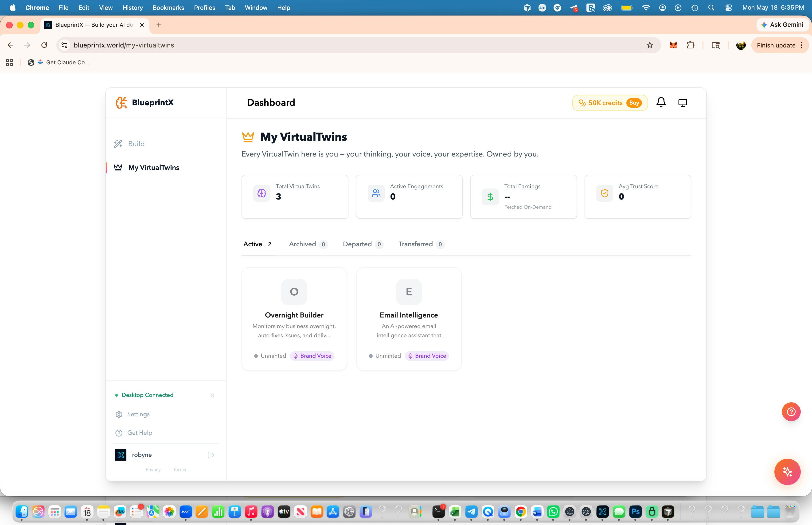Open the Bookmarks menu
Screen dimensions: 812x525
168,8
